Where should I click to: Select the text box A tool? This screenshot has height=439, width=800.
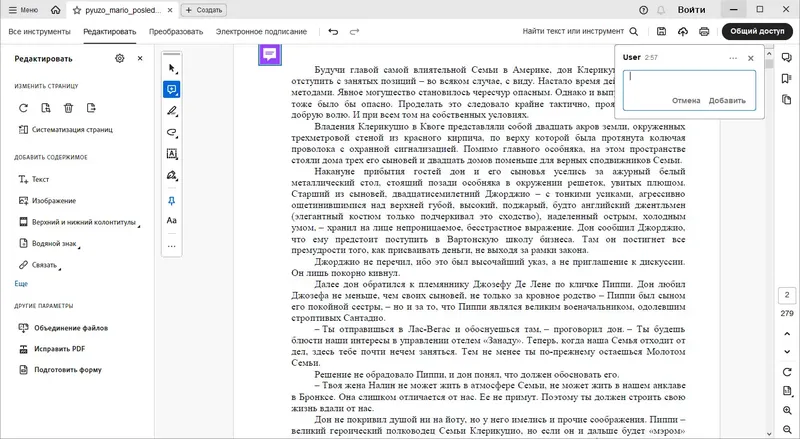point(172,154)
